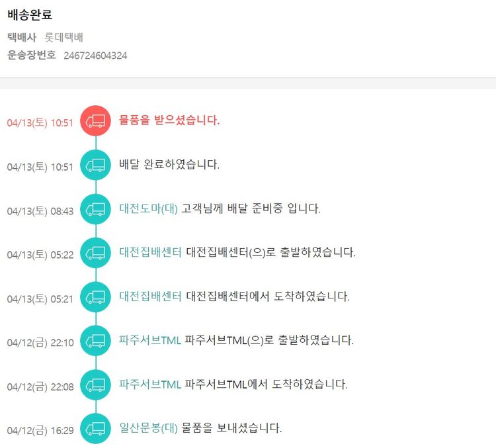Open the 일산문봉(대) branch link
Image resolution: width=496 pixels, height=448 pixels.
[149, 427]
